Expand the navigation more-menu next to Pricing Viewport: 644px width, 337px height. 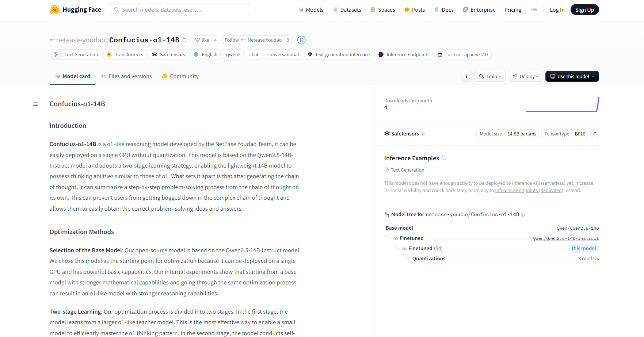[534, 10]
